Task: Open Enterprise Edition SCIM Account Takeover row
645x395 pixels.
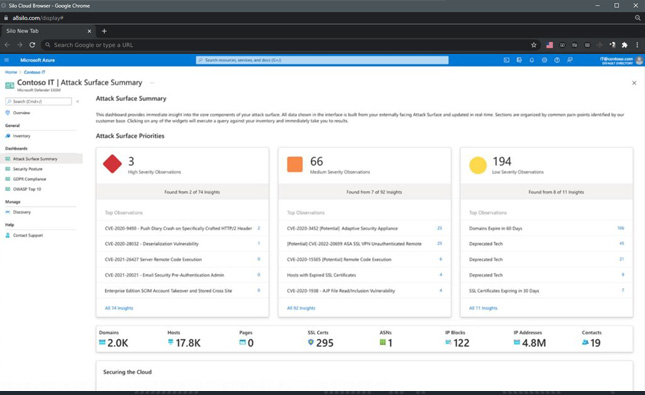Action: click(182, 290)
